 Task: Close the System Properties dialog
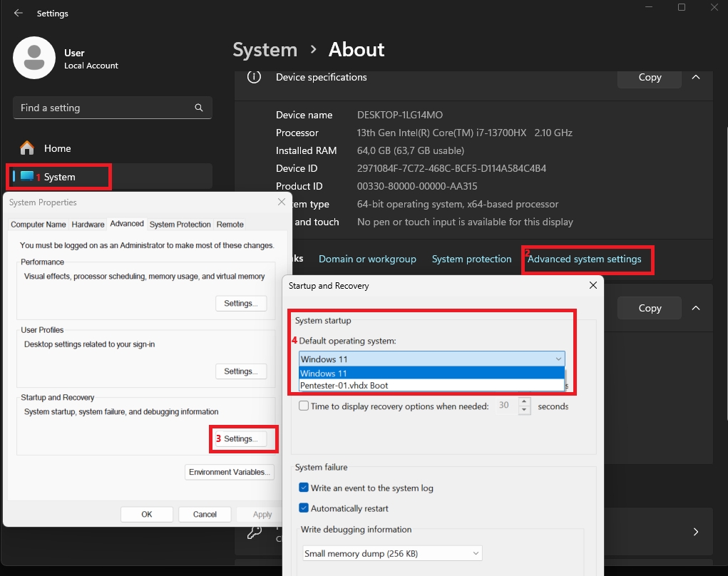(281, 202)
